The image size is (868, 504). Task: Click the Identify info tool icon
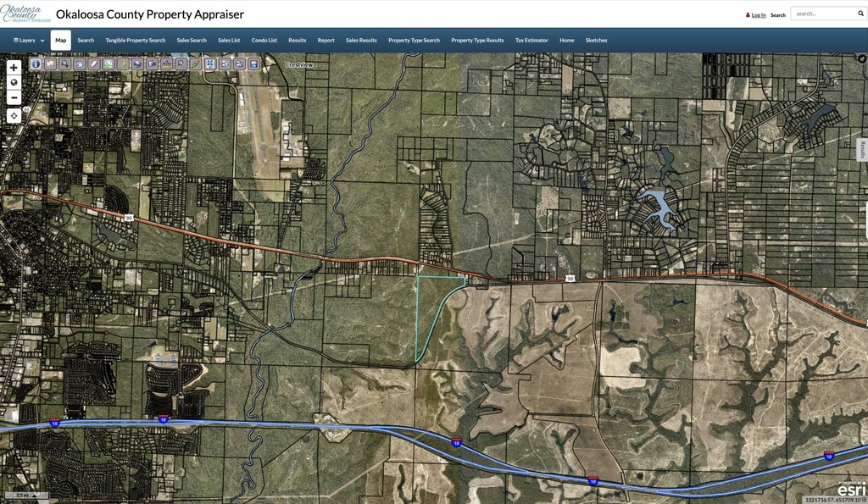pos(36,64)
